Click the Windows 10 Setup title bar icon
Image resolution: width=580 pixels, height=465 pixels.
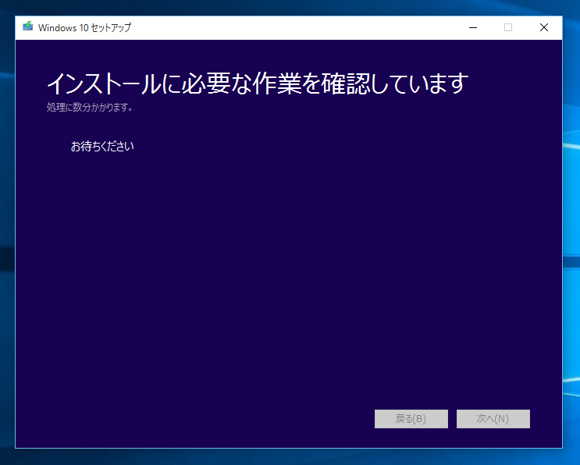coord(28,27)
